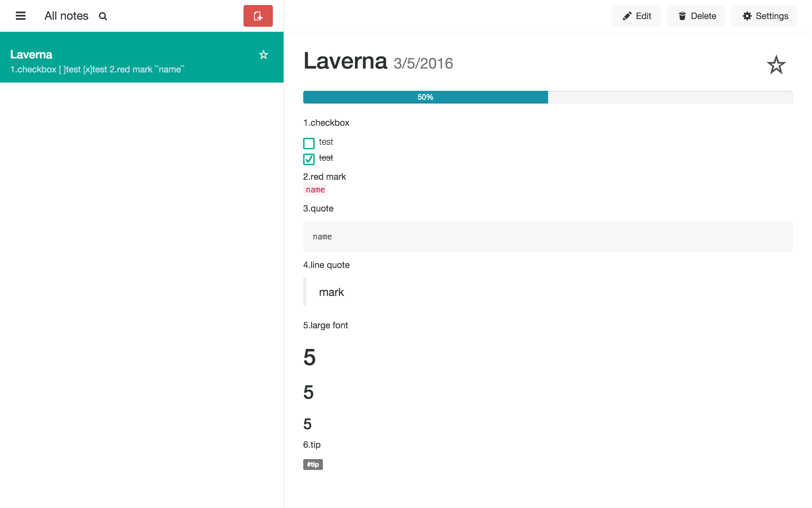Image resolution: width=812 pixels, height=508 pixels.
Task: Click the red inline code 'name'
Action: click(x=315, y=190)
